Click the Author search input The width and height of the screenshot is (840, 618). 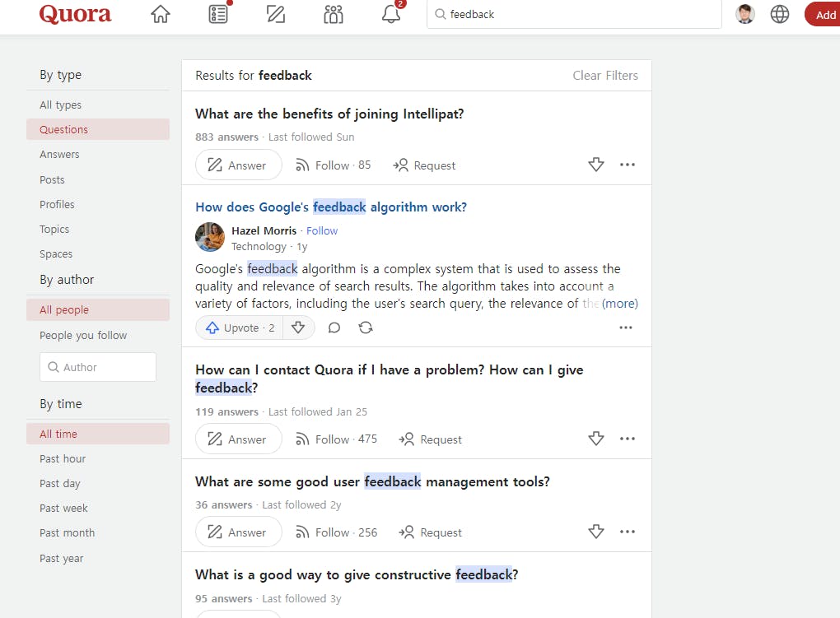[98, 367]
